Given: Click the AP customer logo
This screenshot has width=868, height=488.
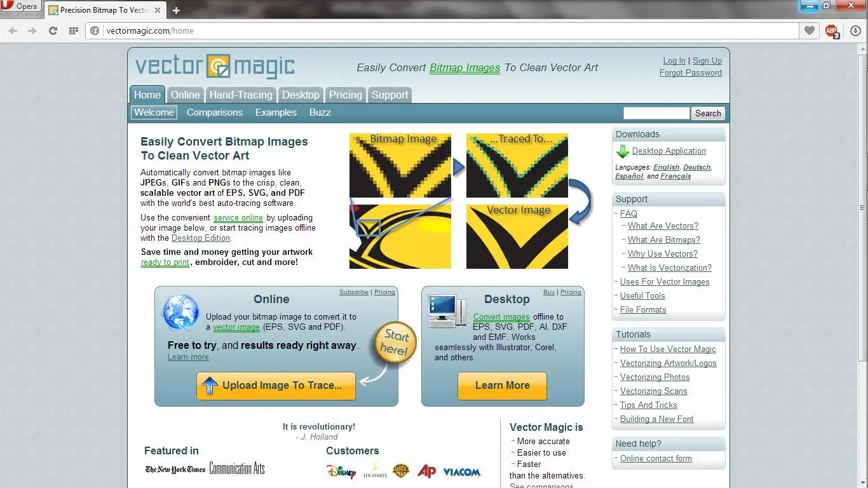Looking at the screenshot, I should [x=426, y=471].
